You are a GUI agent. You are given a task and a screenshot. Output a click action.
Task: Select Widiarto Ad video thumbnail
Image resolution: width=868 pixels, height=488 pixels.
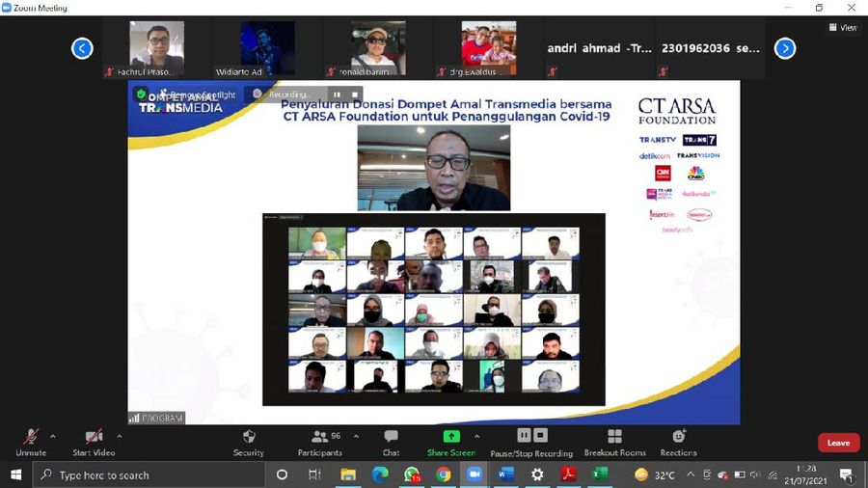tap(267, 48)
